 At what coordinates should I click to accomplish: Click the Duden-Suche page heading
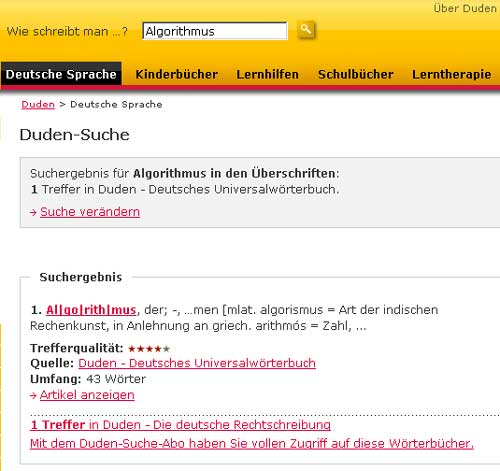(x=74, y=135)
